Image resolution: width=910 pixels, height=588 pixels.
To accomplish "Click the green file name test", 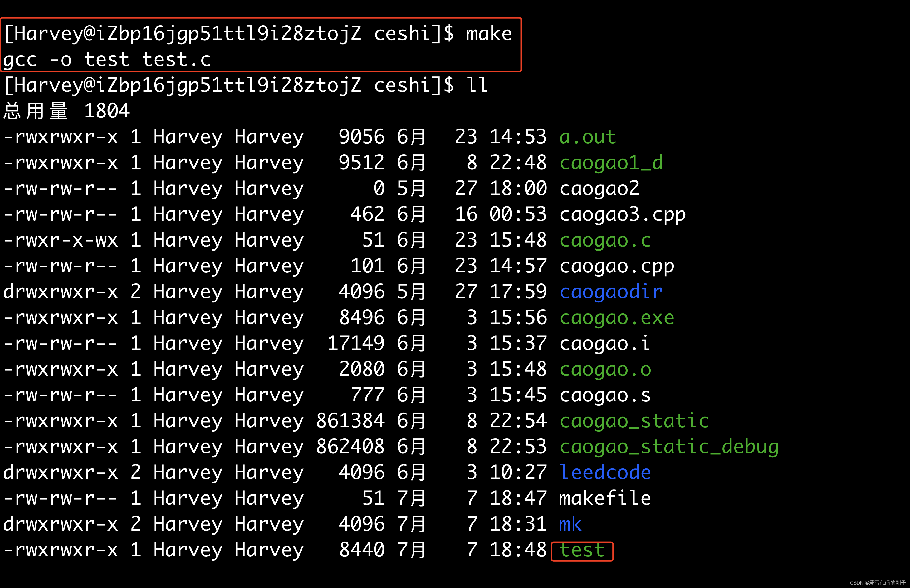I will point(582,550).
